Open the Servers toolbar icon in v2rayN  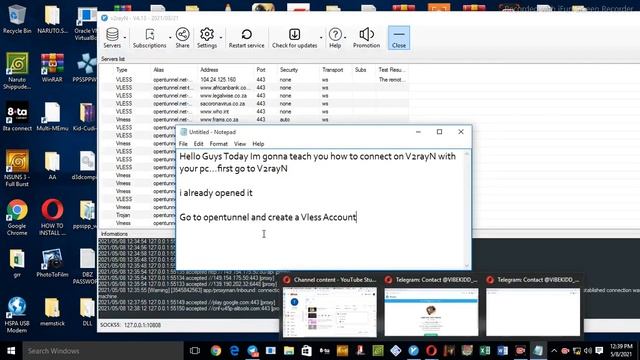pyautogui.click(x=112, y=38)
